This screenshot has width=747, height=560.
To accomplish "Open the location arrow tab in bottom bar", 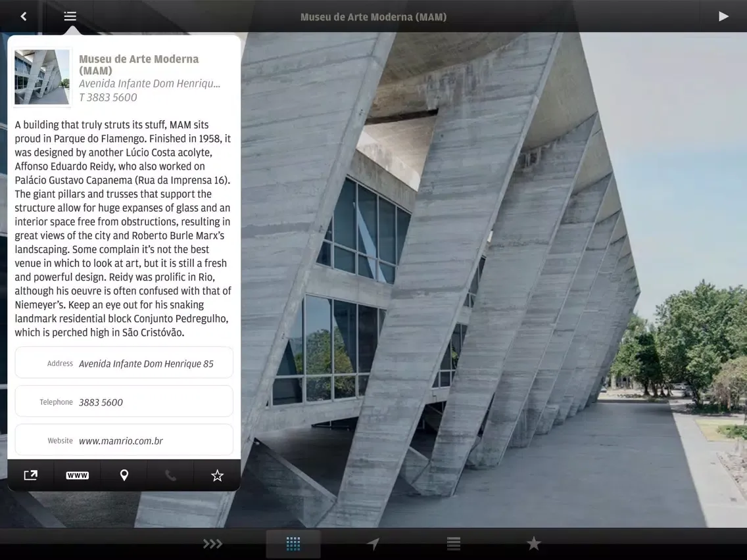I will pos(373,544).
